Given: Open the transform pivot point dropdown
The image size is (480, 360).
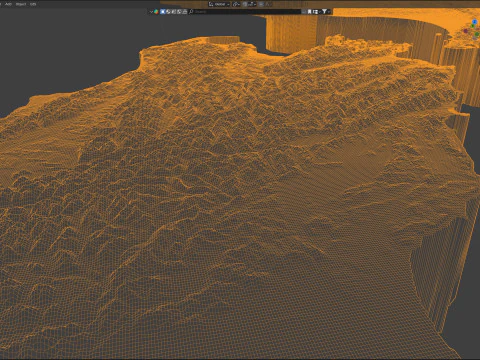Looking at the screenshot, I should click(236, 4).
